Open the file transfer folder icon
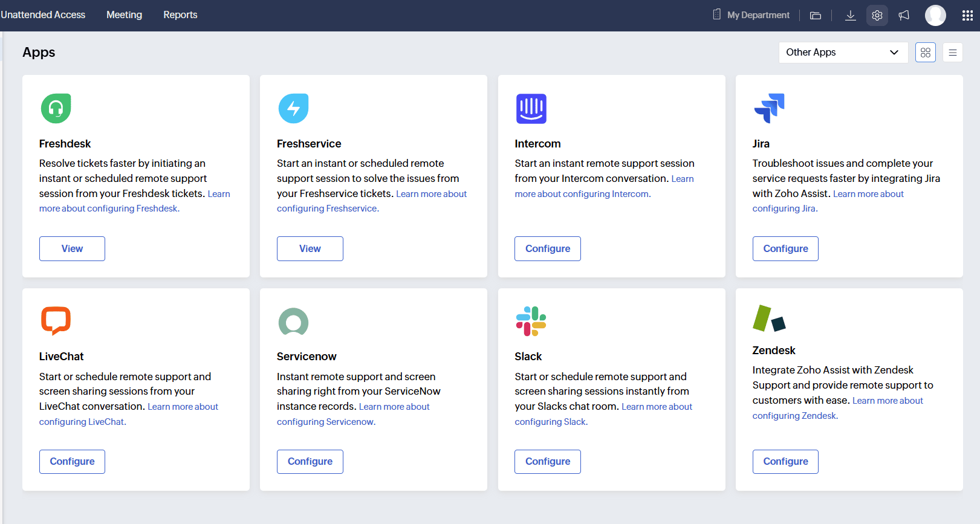Image resolution: width=980 pixels, height=524 pixels. pos(816,15)
